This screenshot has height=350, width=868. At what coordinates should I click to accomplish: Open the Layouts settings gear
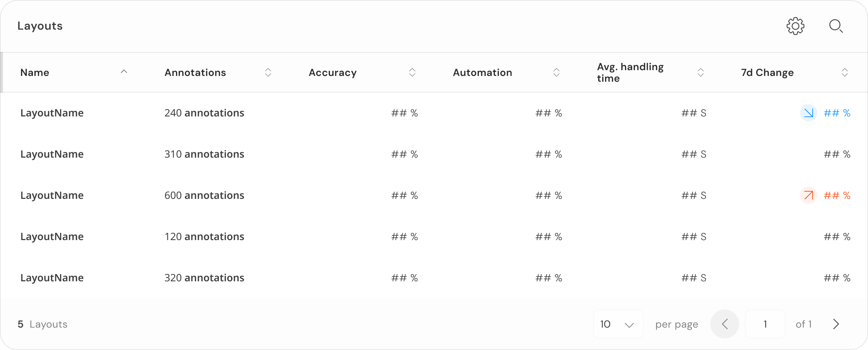(x=795, y=26)
